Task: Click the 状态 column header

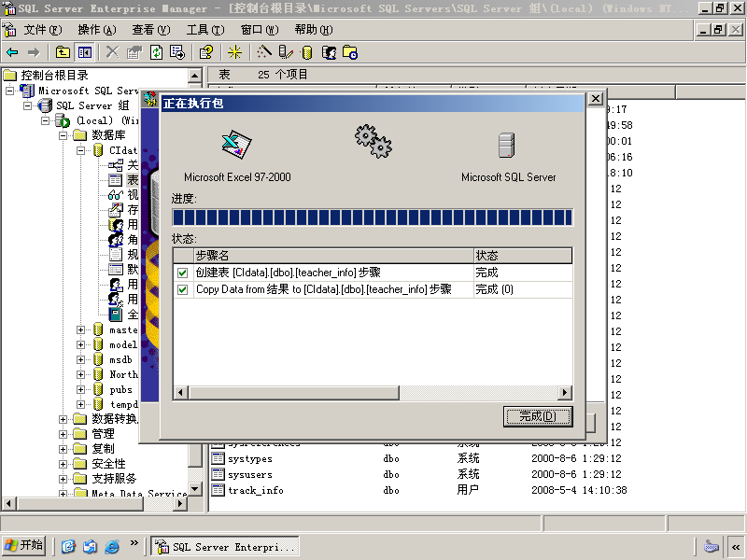Action: click(523, 256)
